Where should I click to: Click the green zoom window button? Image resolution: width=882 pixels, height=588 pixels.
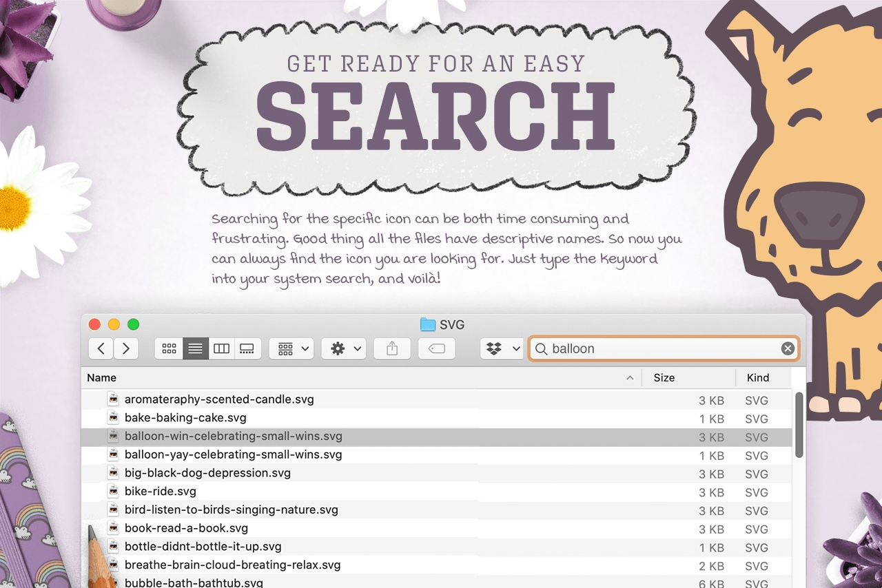pyautogui.click(x=134, y=324)
